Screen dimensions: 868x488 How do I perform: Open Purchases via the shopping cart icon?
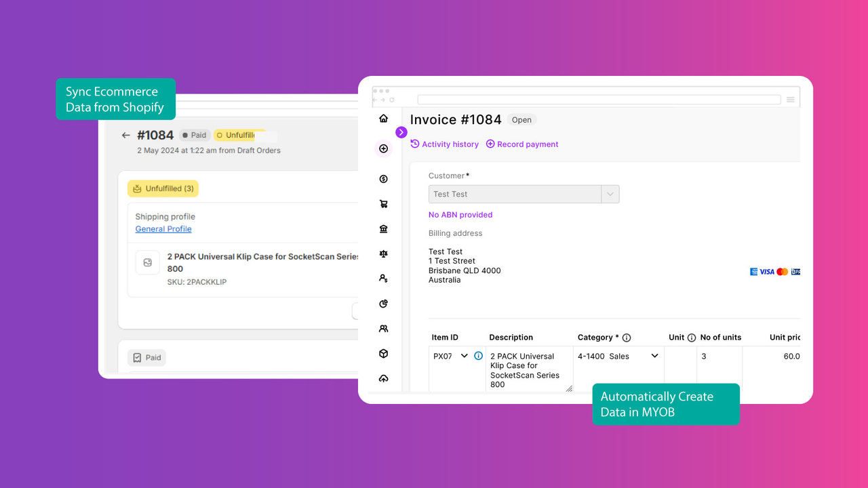[383, 203]
